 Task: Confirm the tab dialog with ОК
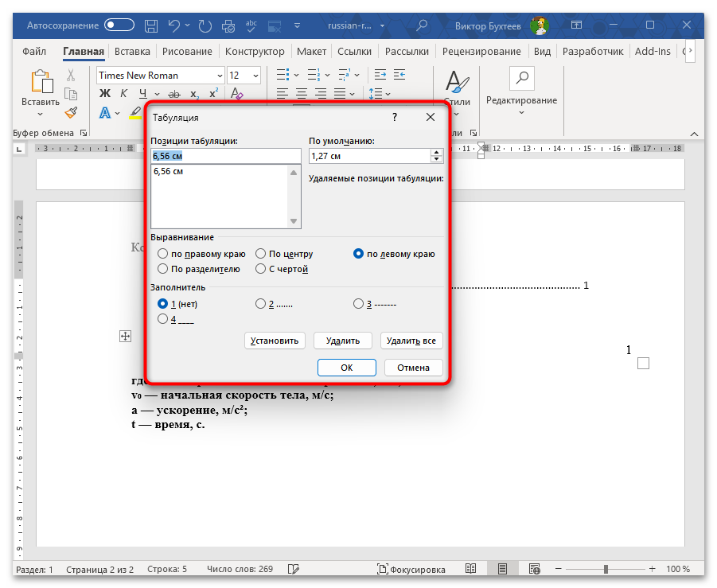coord(347,368)
